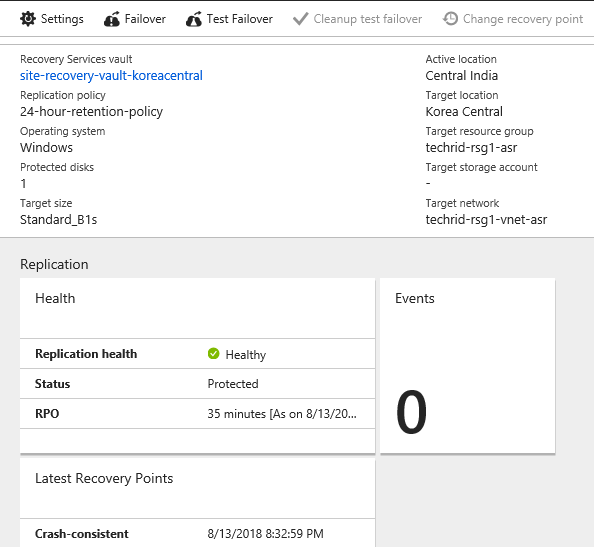Viewport: 594px width, 547px height.
Task: Click the Test Failover cloud icon
Action: pos(194,19)
